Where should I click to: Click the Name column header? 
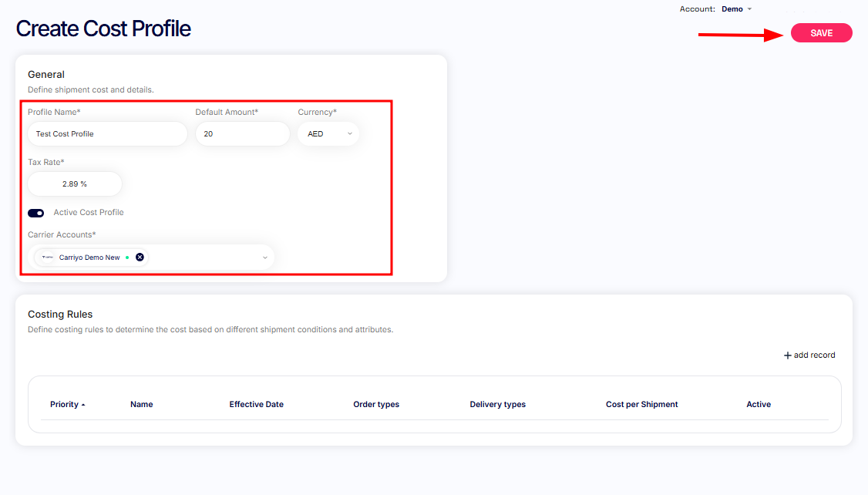[x=142, y=405]
